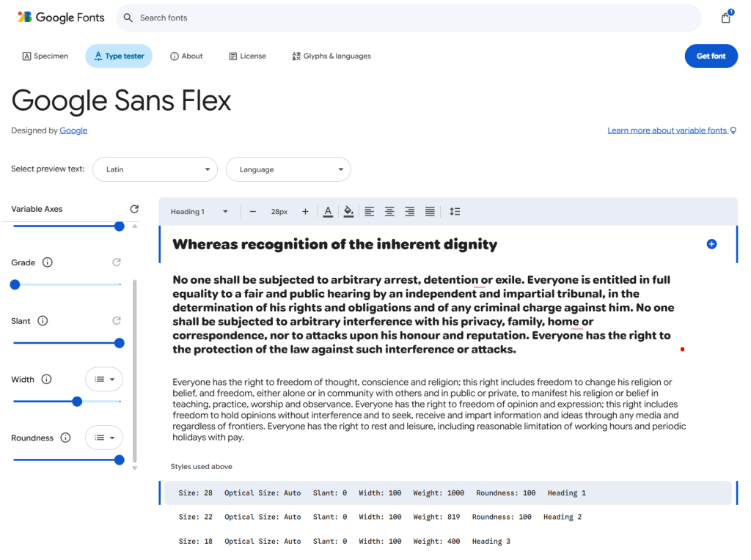Show info about the Grade axis
The height and width of the screenshot is (560, 751).
pos(48,262)
